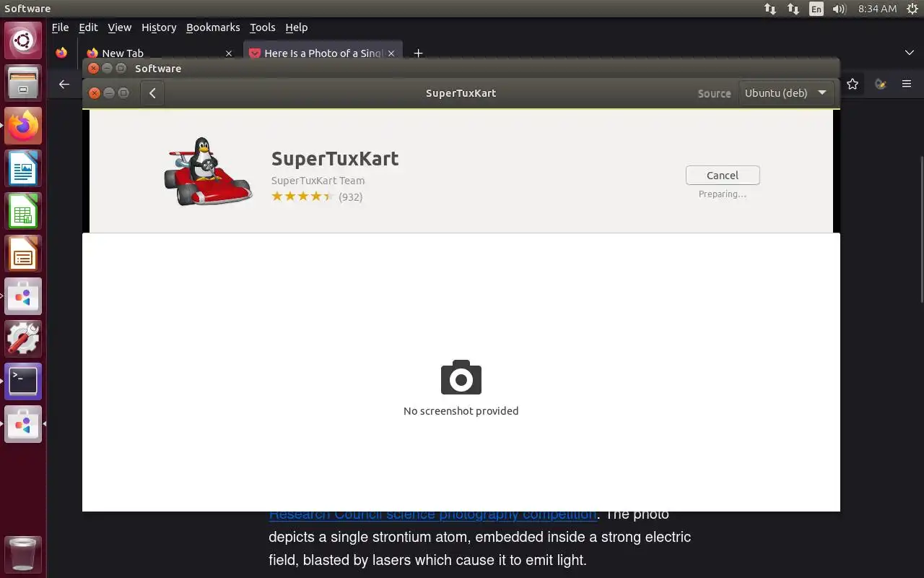Open System Settings tools icon in dock
This screenshot has height=578, width=924.
[23, 339]
